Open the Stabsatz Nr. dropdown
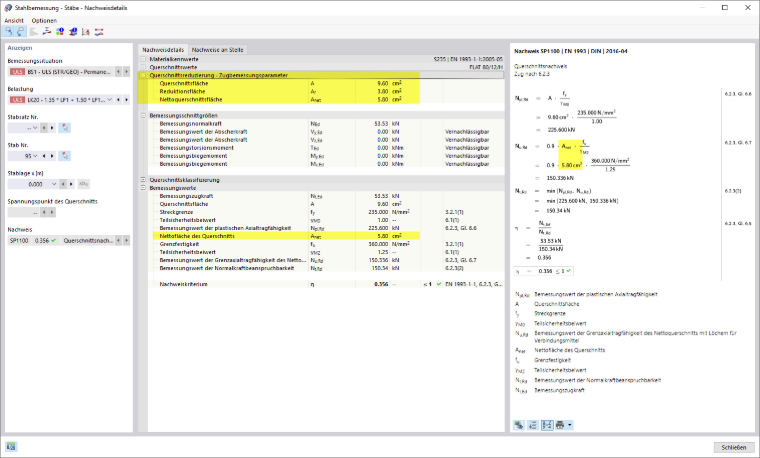 click(35, 128)
